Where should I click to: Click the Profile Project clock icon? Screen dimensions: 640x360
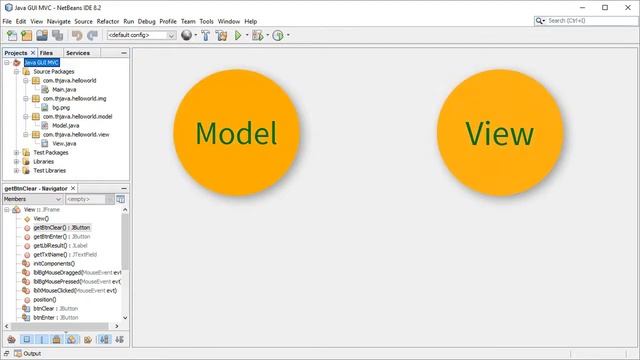[x=278, y=36]
